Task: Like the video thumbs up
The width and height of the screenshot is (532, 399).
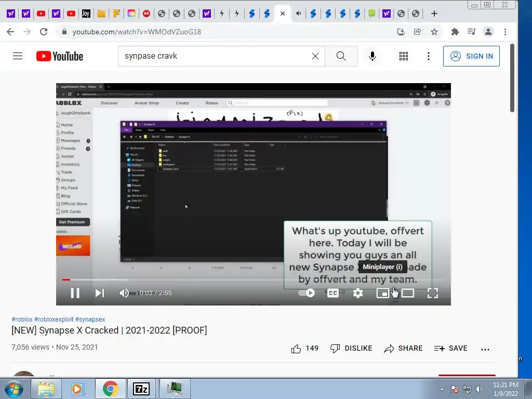Action: click(x=304, y=349)
